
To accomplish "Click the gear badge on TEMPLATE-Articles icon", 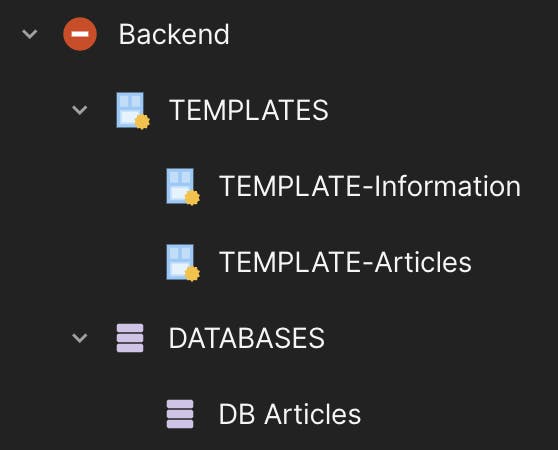I will pyautogui.click(x=193, y=274).
